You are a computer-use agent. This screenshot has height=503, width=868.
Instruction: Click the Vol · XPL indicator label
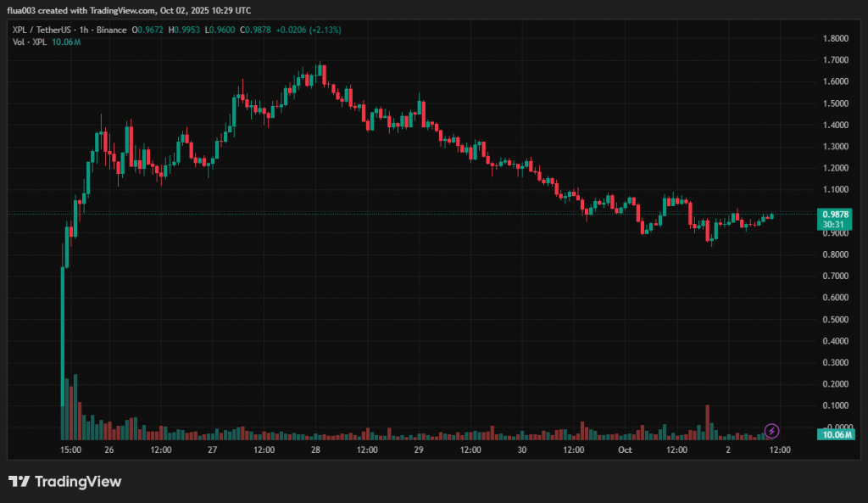click(30, 42)
